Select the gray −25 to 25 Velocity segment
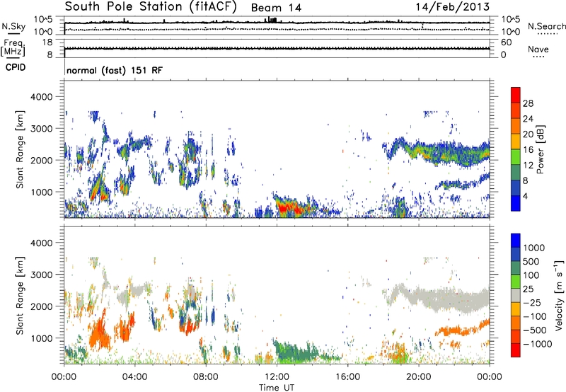Screen dimensions: 566x392 click(x=516, y=295)
